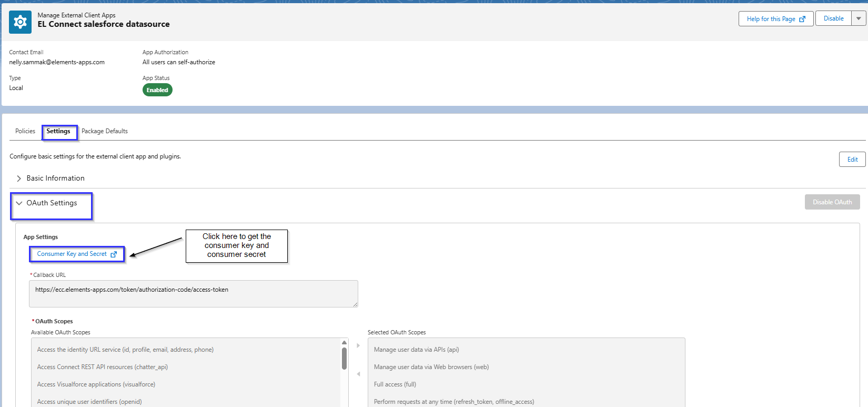The height and width of the screenshot is (407, 868).
Task: Click the Edit button
Action: pos(852,160)
